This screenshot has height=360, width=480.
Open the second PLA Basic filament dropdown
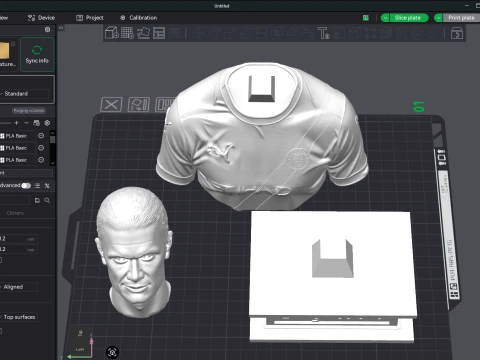click(17, 148)
